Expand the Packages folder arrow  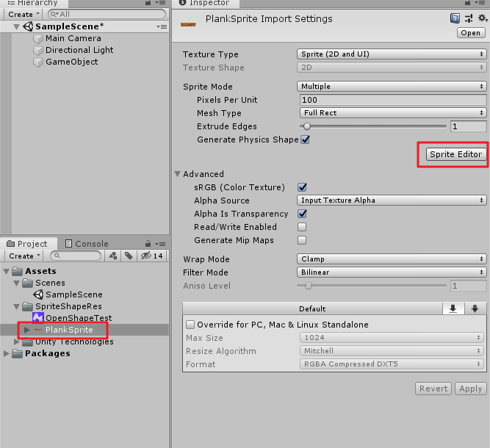[x=7, y=353]
